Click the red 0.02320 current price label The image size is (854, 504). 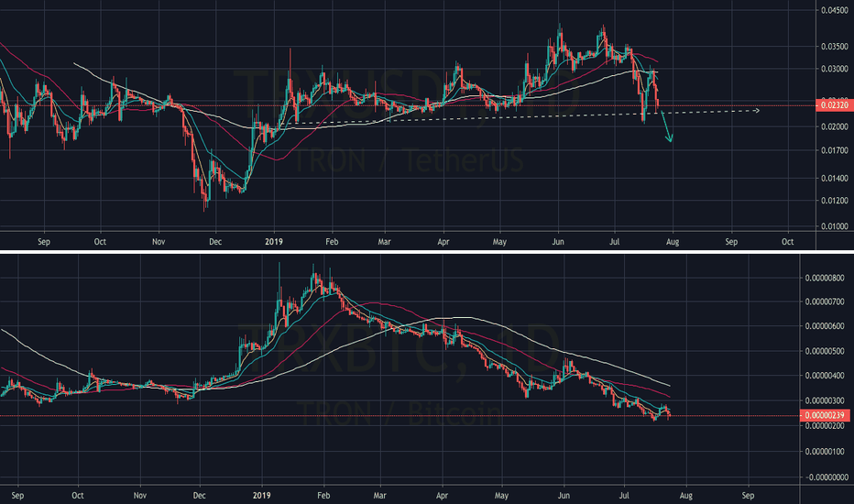pyautogui.click(x=835, y=105)
